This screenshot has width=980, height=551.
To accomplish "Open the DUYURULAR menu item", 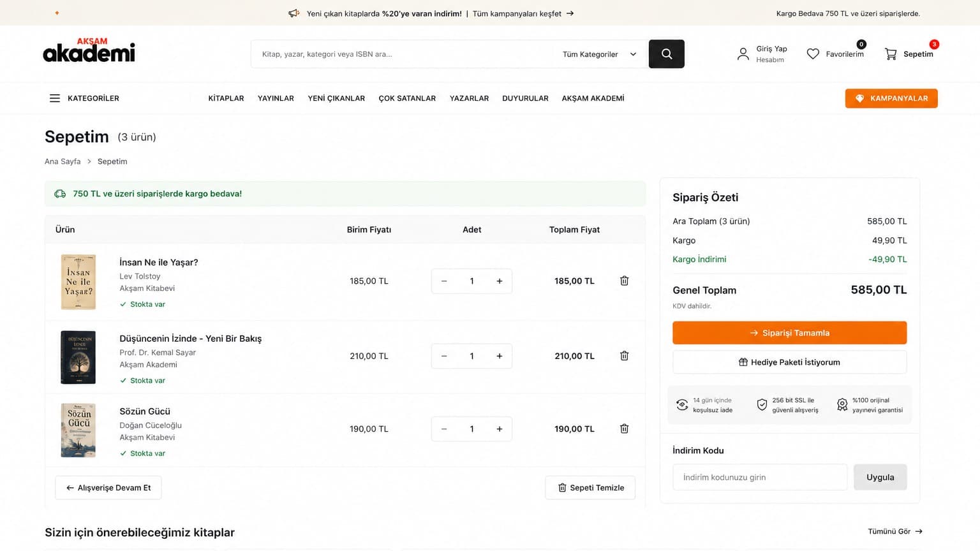I will [525, 98].
